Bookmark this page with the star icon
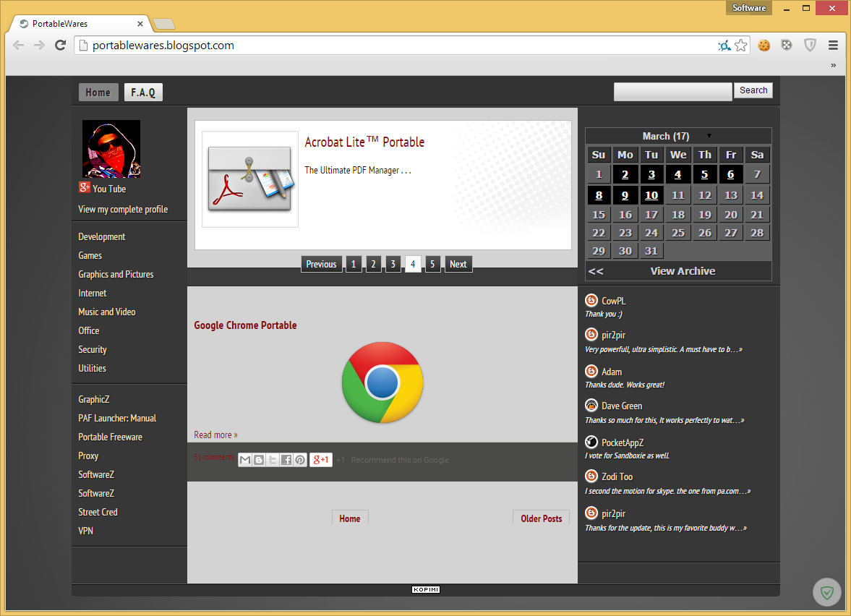The image size is (851, 616). pos(741,46)
